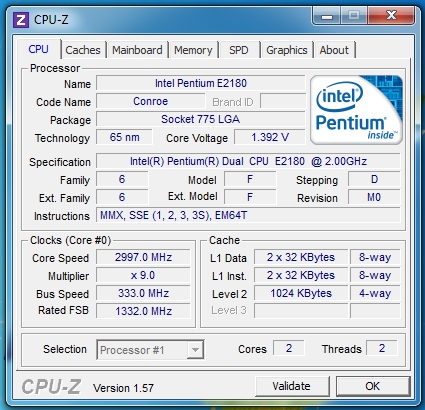Minimize the CPU-Z window

pyautogui.click(x=327, y=16)
